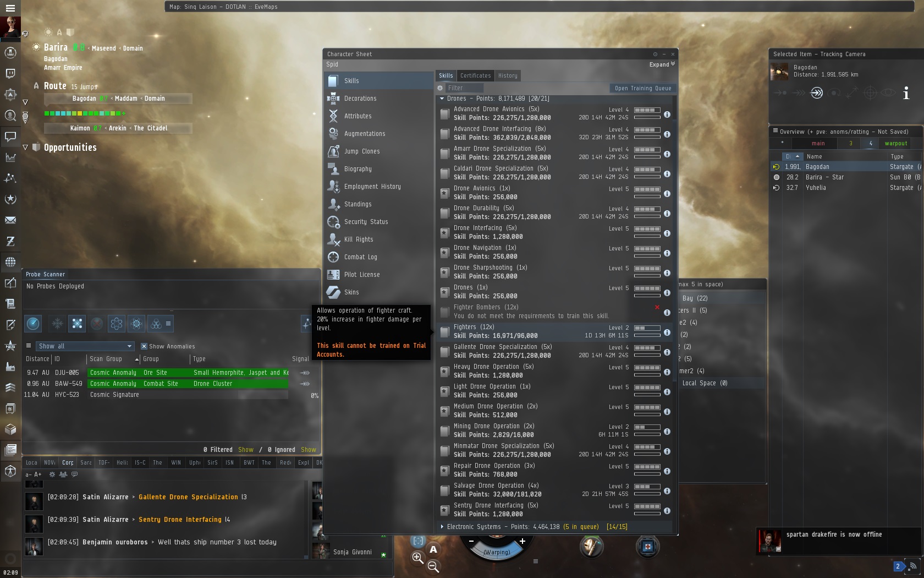924x578 pixels.
Task: Click the Twitch icon in the Neocom sidebar
Action: 10,73
